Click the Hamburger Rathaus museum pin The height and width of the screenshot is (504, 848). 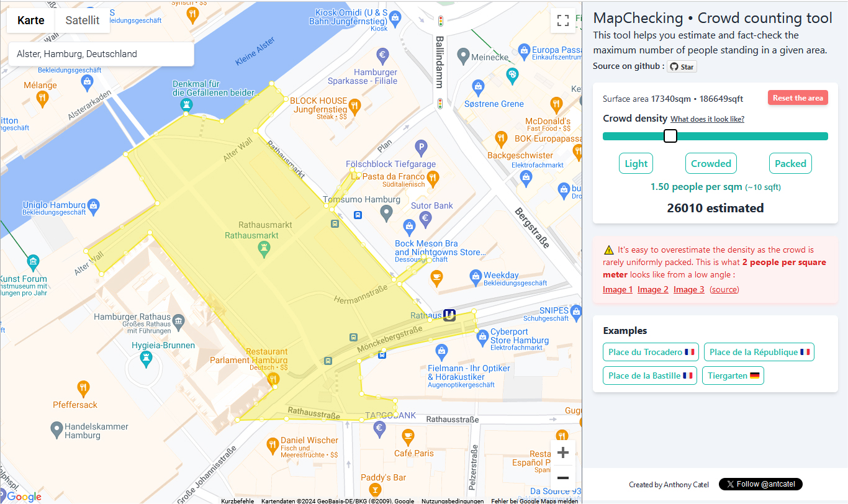pyautogui.click(x=179, y=321)
